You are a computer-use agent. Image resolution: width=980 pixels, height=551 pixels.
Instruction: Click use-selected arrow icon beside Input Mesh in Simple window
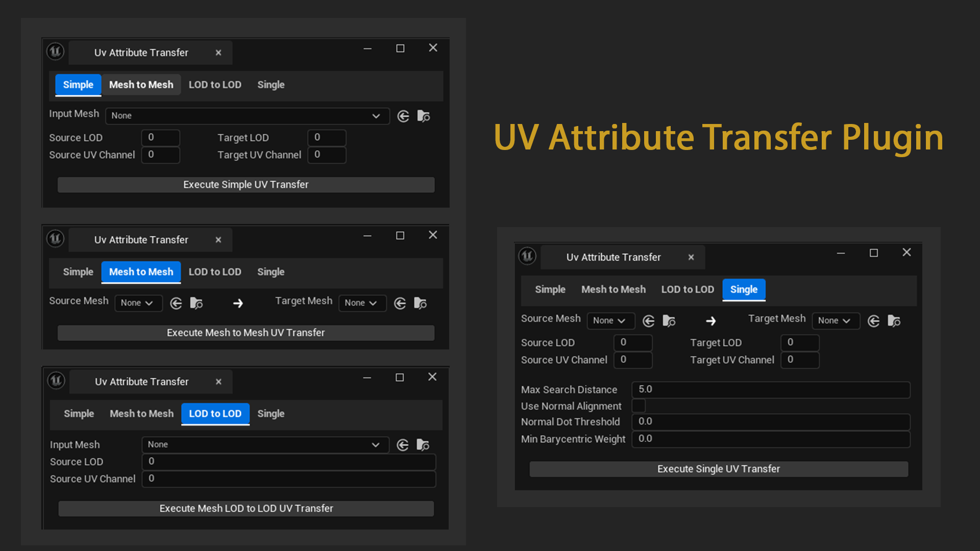[403, 116]
